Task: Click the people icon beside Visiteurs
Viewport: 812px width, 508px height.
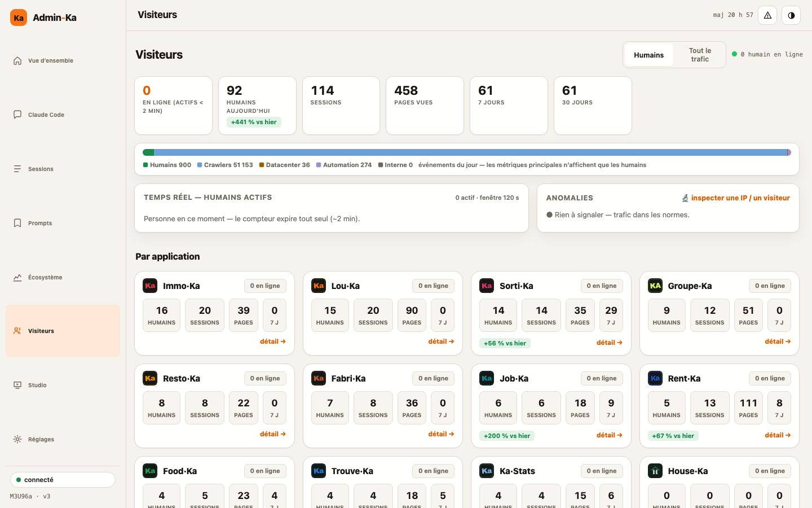Action: click(x=17, y=331)
